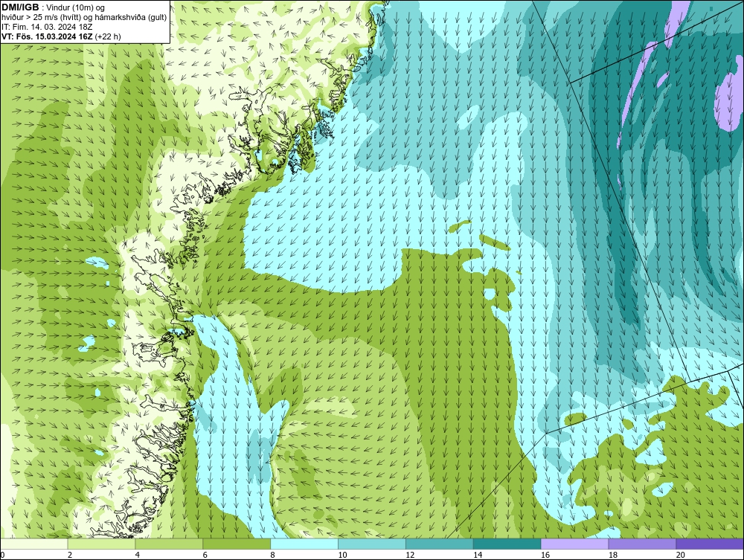Click the 16–18 m/s lavender legend swatch
The width and height of the screenshot is (744, 560).
click(x=574, y=544)
